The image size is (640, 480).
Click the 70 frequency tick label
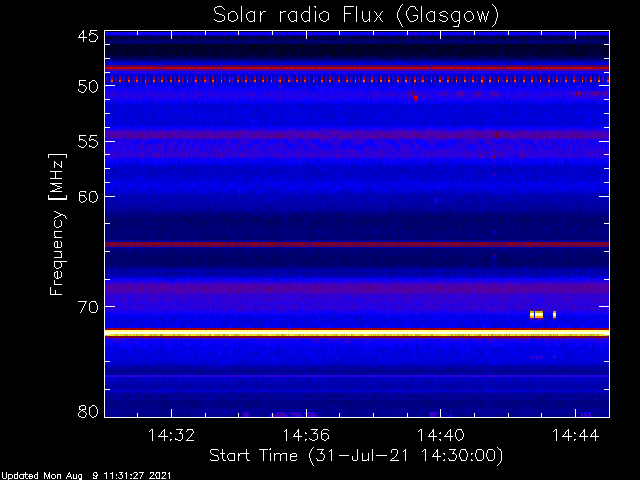88,307
